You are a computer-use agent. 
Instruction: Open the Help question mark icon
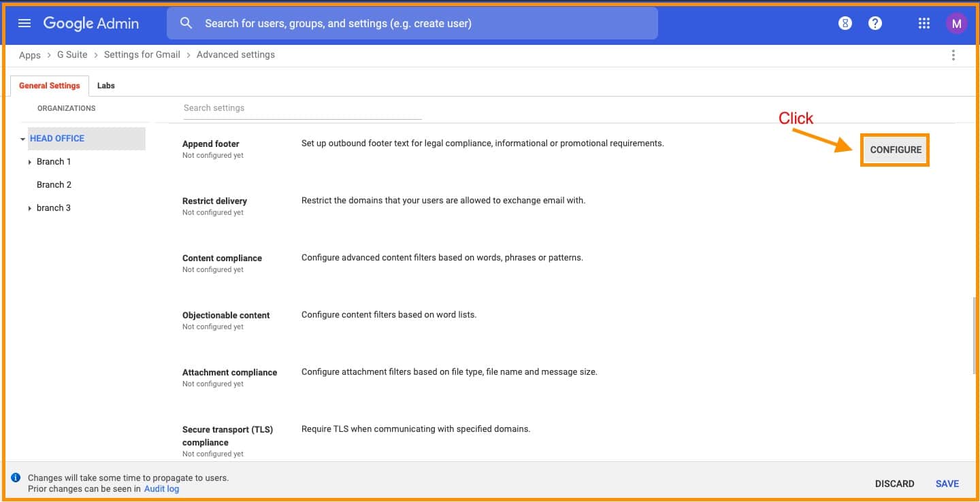coord(875,23)
